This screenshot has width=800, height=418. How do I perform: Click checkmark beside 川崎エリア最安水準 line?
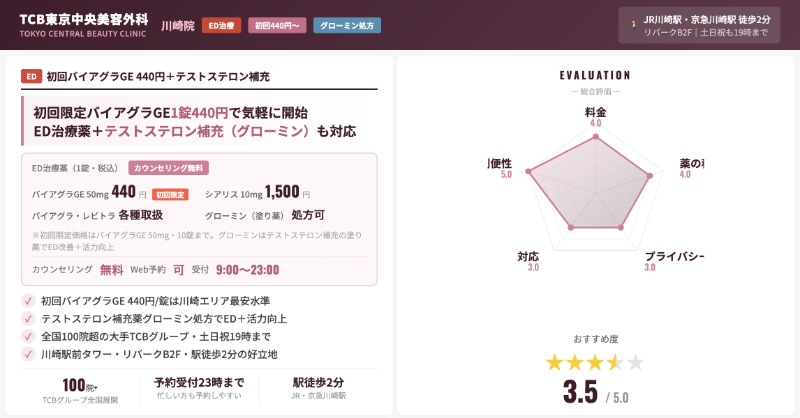point(28,301)
